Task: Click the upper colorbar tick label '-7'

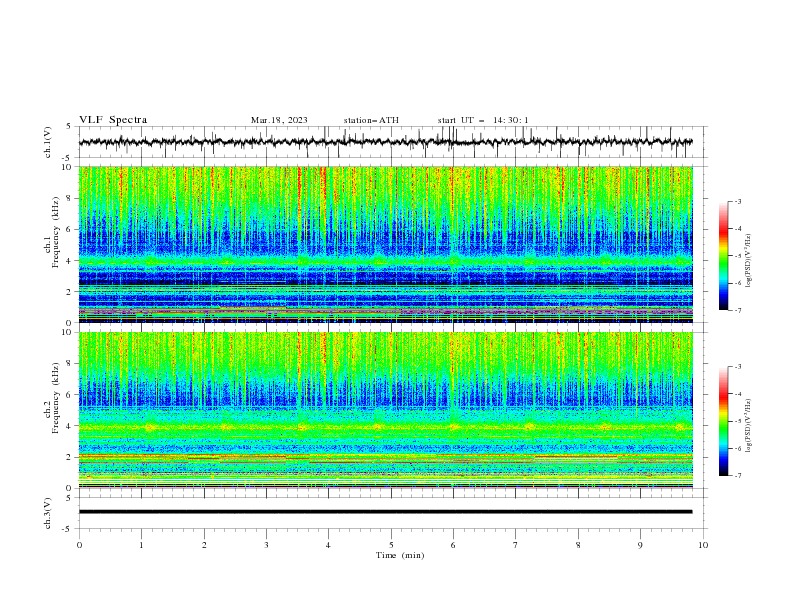Action: pyautogui.click(x=737, y=310)
